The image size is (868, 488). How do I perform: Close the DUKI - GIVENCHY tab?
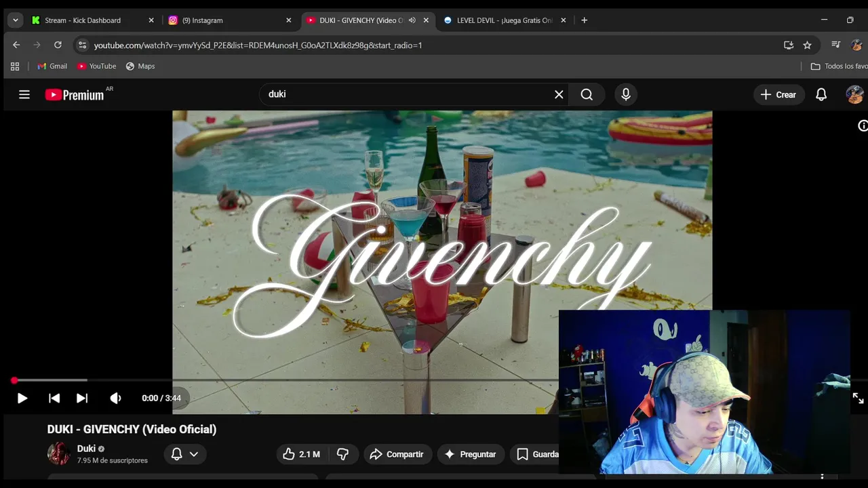click(x=426, y=20)
